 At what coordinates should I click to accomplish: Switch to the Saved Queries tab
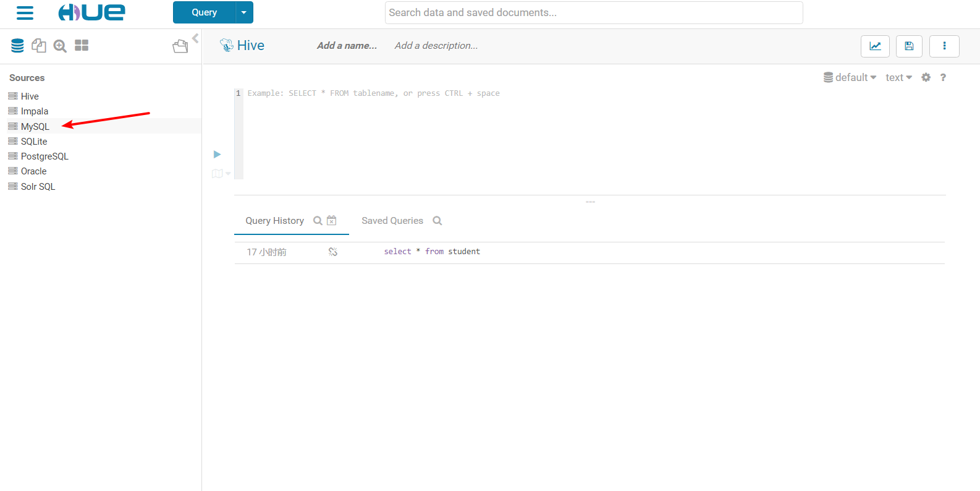coord(392,221)
